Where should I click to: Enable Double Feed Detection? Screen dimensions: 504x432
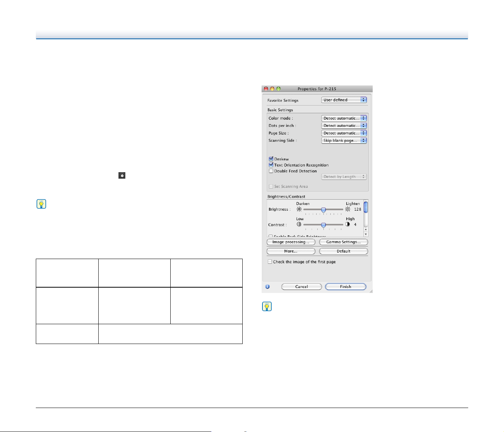point(271,171)
